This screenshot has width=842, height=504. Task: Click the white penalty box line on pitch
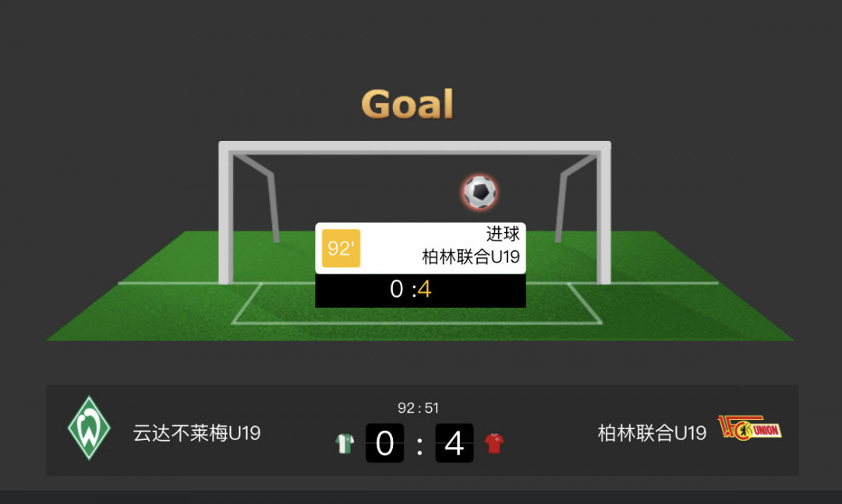coord(416,322)
